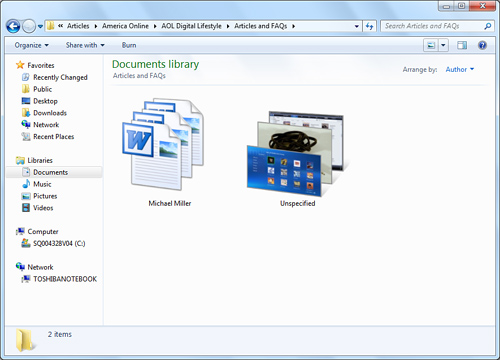Expand the arrow after America Online
Image resolution: width=500 pixels, height=360 pixels.
[x=155, y=26]
